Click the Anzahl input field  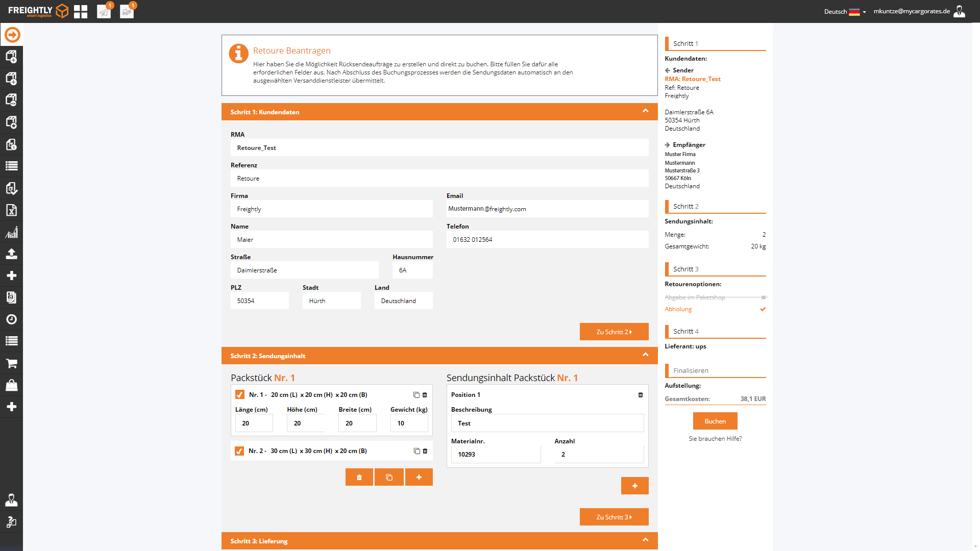tap(599, 454)
